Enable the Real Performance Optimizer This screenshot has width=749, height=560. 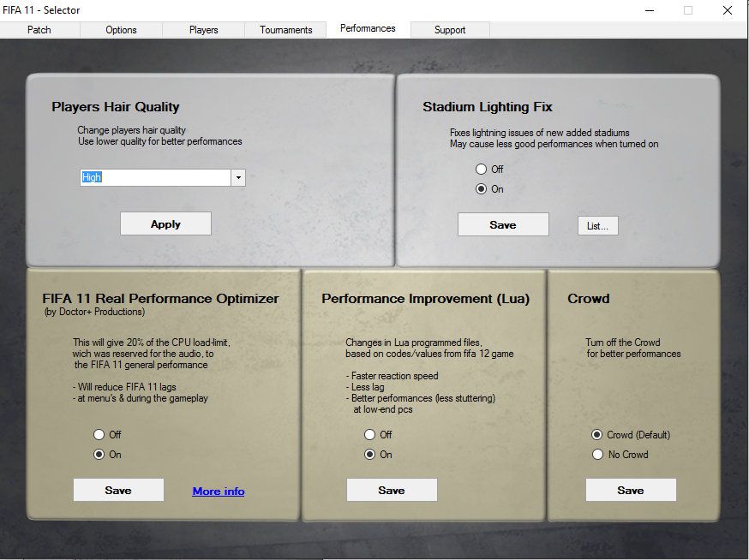tap(99, 455)
